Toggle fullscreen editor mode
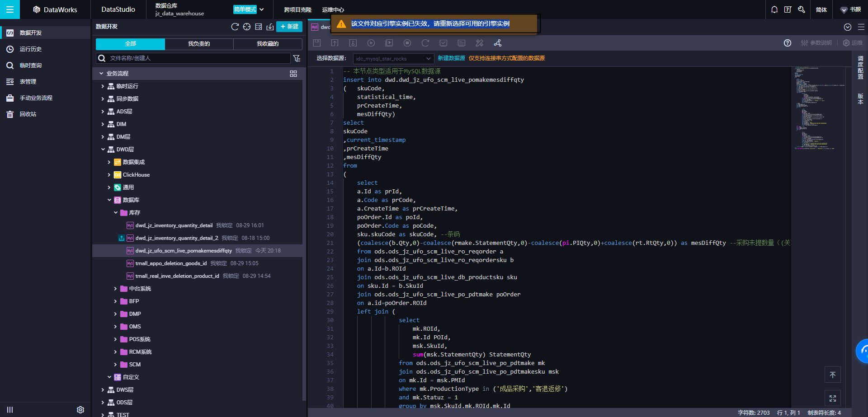Image resolution: width=868 pixels, height=417 pixels. pyautogui.click(x=833, y=398)
